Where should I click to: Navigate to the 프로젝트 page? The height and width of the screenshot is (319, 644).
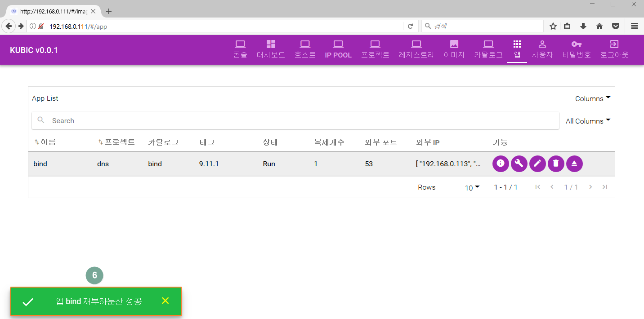tap(375, 49)
